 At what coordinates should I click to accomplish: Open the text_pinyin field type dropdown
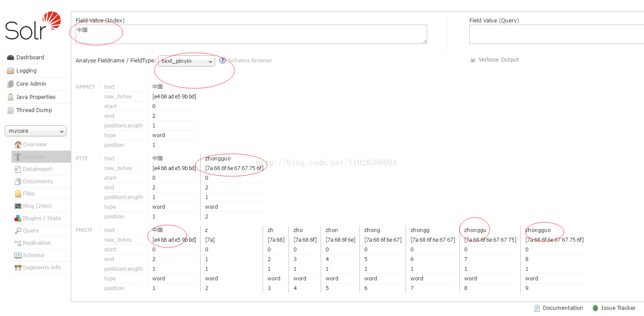point(187,61)
